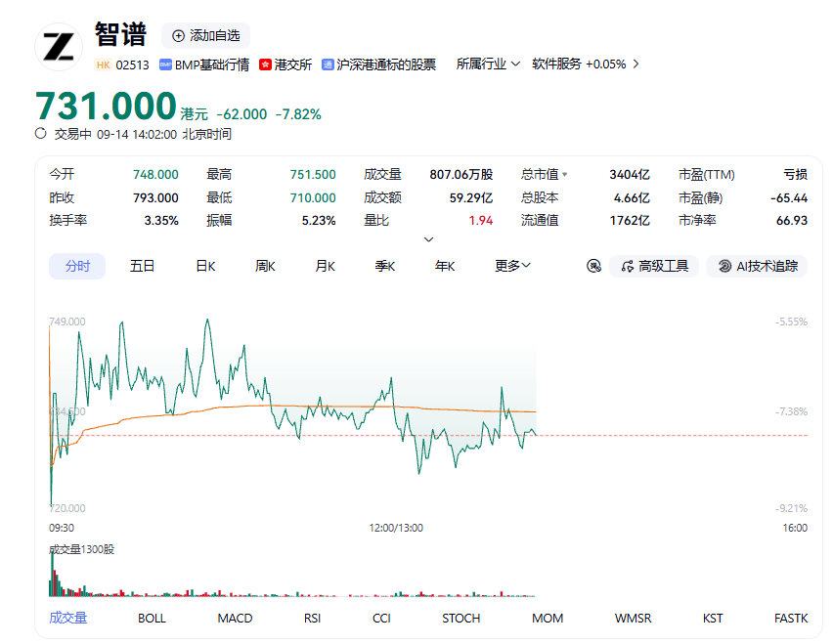Click the refresh circle beside 交易中
The image size is (833, 644).
41,133
